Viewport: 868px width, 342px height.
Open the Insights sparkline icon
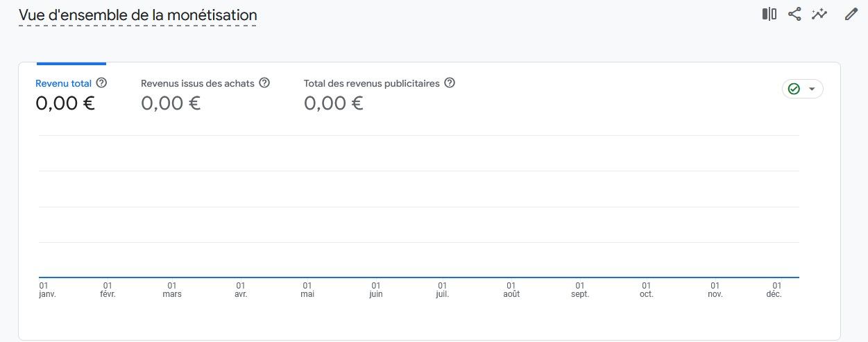820,14
